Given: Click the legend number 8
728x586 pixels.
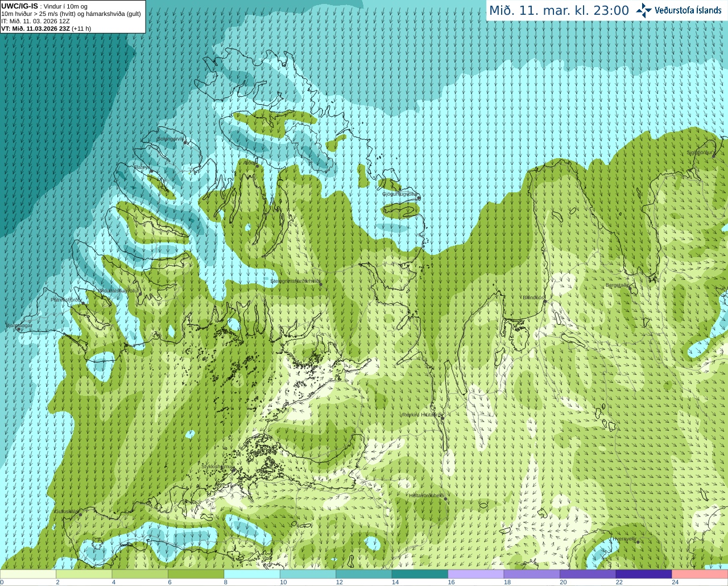Looking at the screenshot, I should tap(225, 582).
